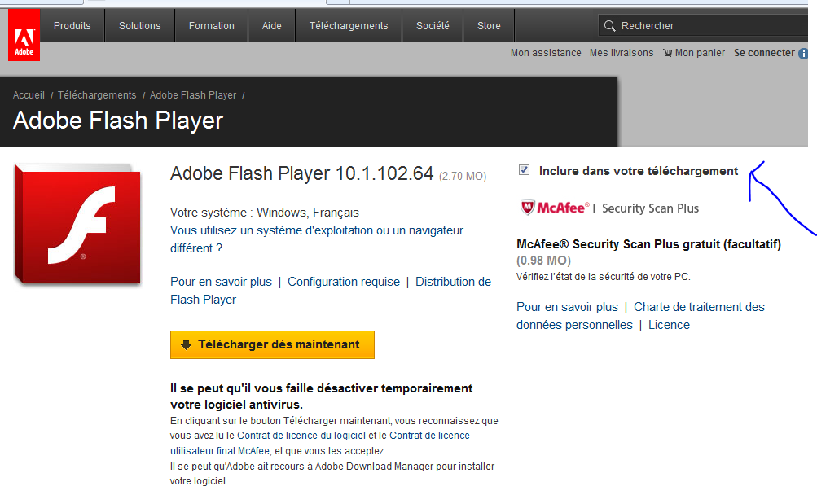Click the Adobe Flash Player 10.1.102.64 heading
Screen dimensions: 817x504
[301, 173]
